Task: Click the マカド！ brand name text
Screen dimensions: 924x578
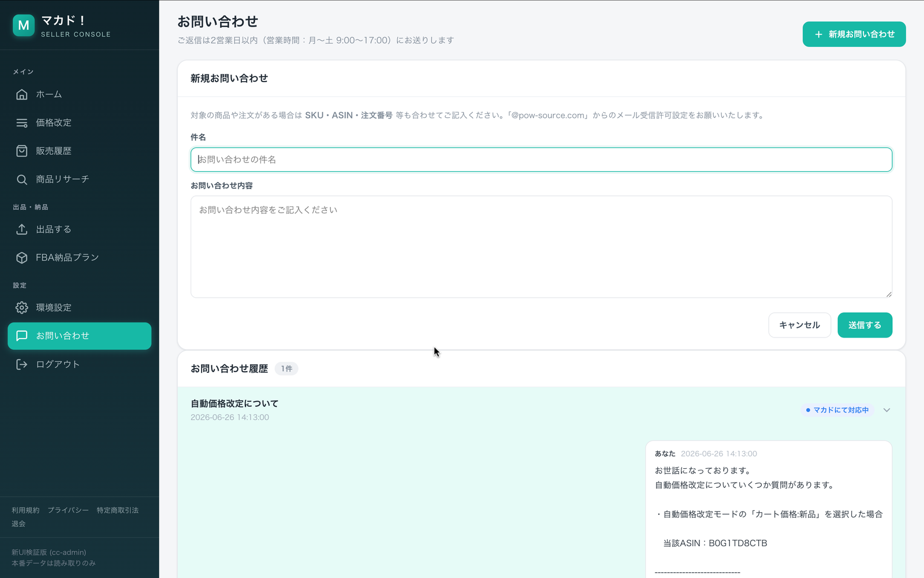Action: pyautogui.click(x=64, y=21)
